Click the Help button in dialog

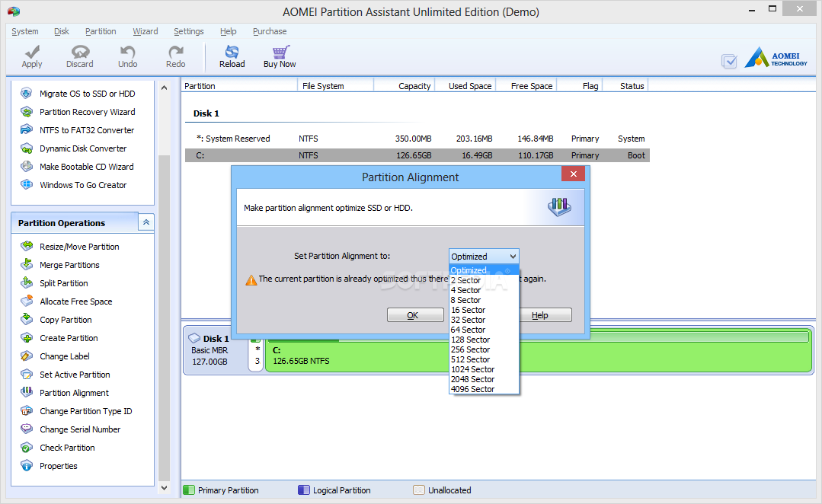click(x=545, y=315)
